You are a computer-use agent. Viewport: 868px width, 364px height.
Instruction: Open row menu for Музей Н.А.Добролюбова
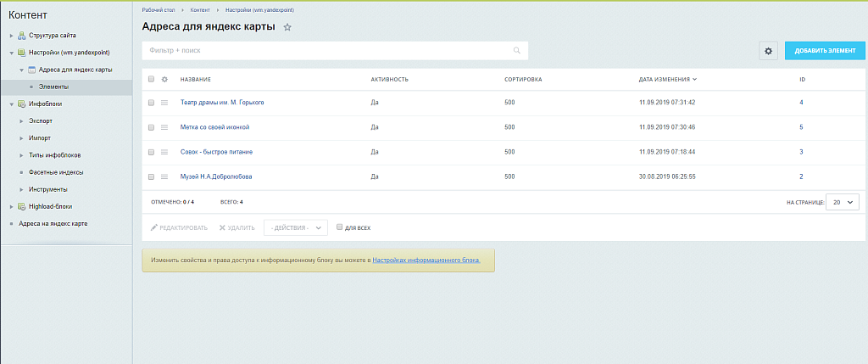164,176
